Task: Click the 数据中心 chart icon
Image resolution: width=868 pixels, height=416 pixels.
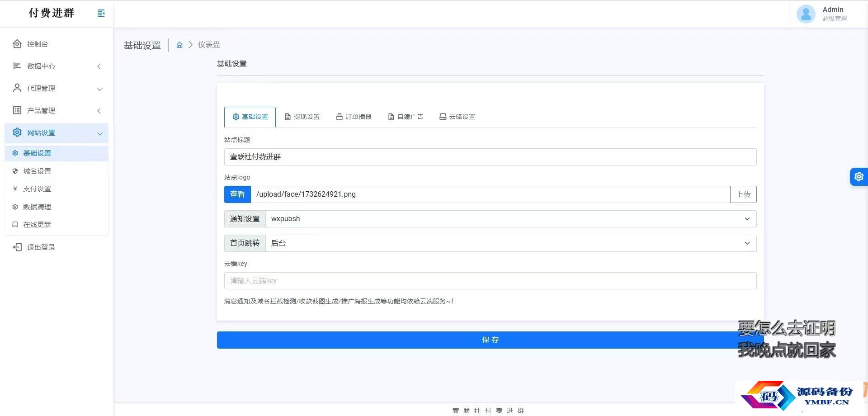Action: coord(17,66)
